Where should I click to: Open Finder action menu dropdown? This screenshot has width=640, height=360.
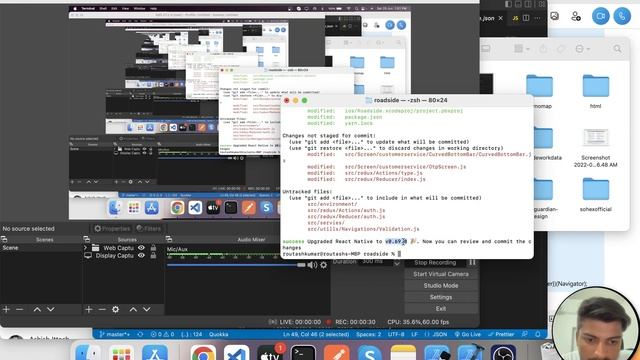click(x=581, y=49)
